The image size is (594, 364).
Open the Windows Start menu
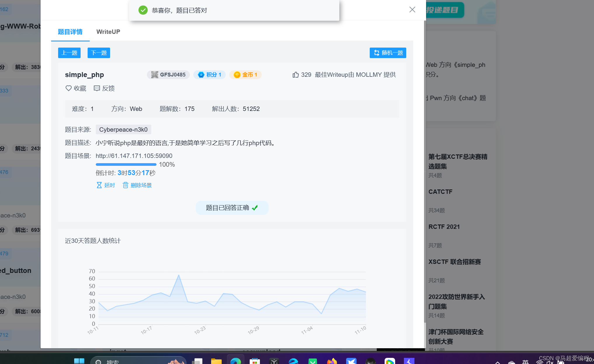click(x=79, y=361)
